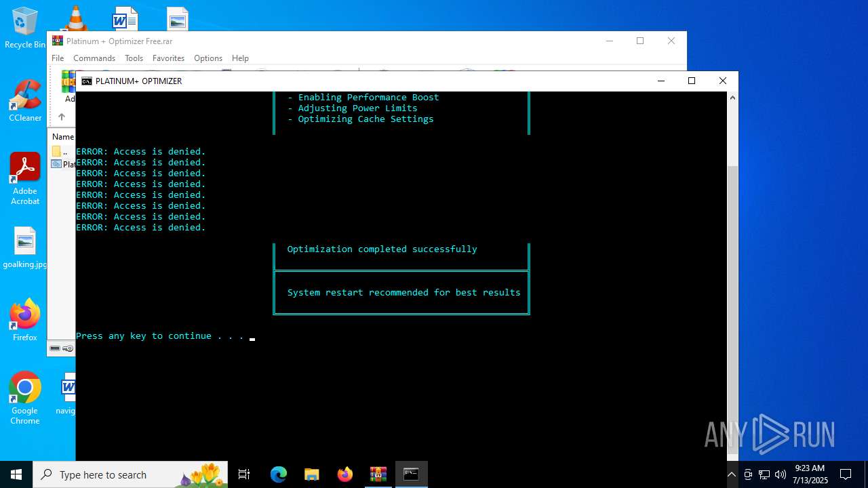Viewport: 868px width, 488px height.
Task: Click the console scrollbar up arrow
Action: click(x=732, y=98)
